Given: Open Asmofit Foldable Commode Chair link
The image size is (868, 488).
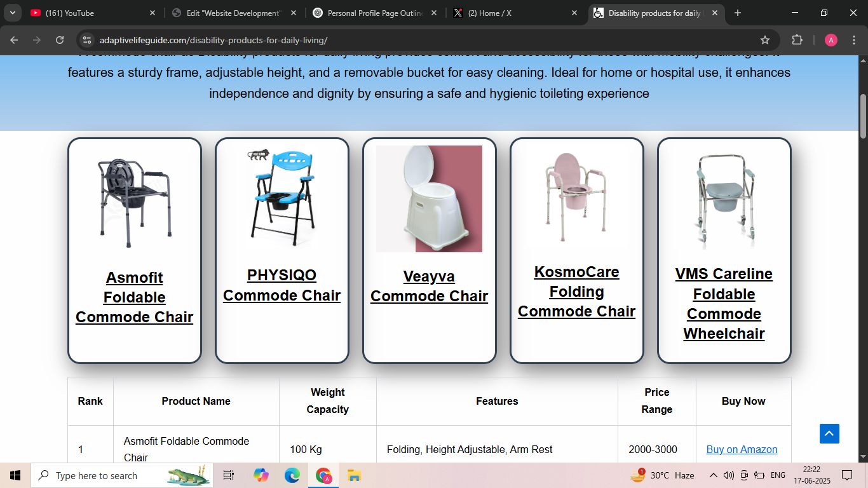Looking at the screenshot, I should pyautogui.click(x=134, y=297).
